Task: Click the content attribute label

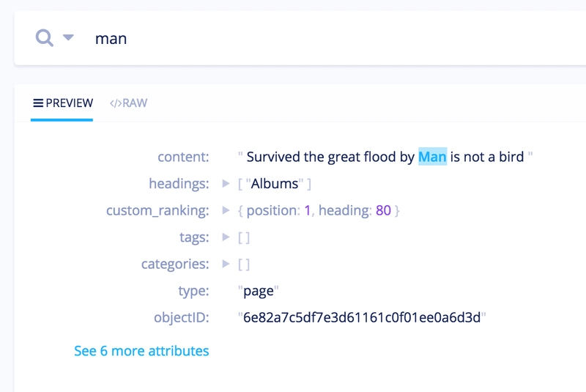Action: [183, 157]
